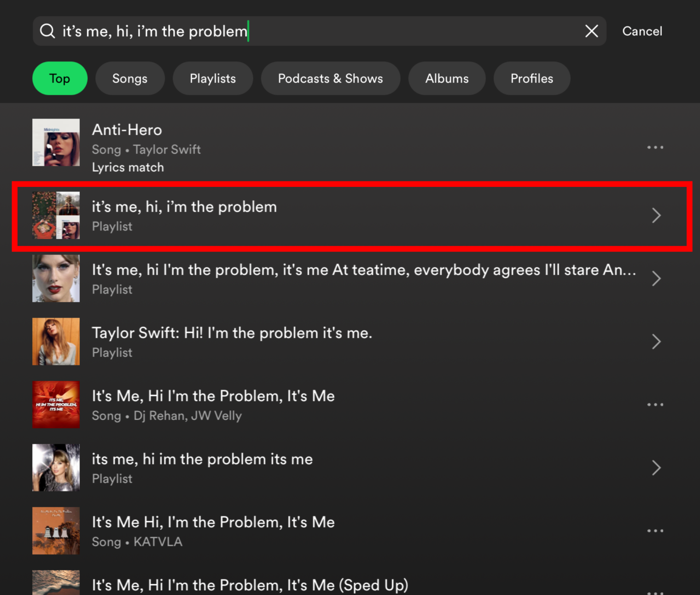Expand Taylor Swift: Hi! playlist chevron
This screenshot has width=700, height=595.
point(656,342)
